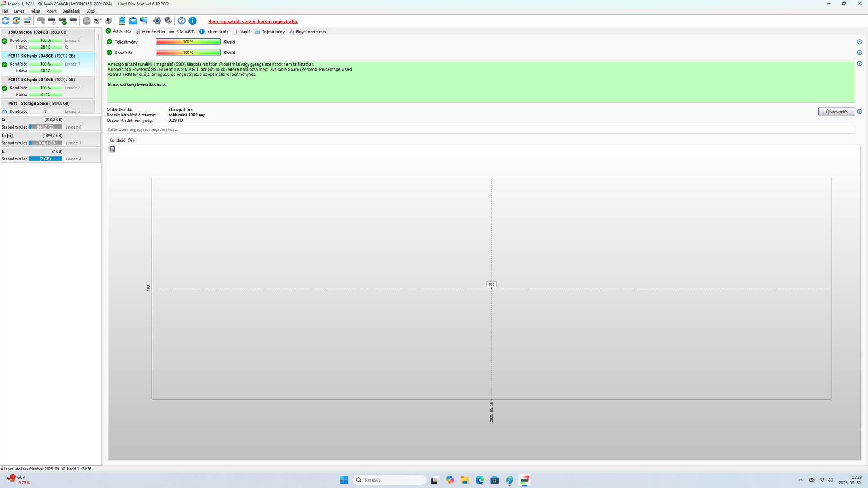Click the save icon above Kondíció graph

(x=112, y=149)
